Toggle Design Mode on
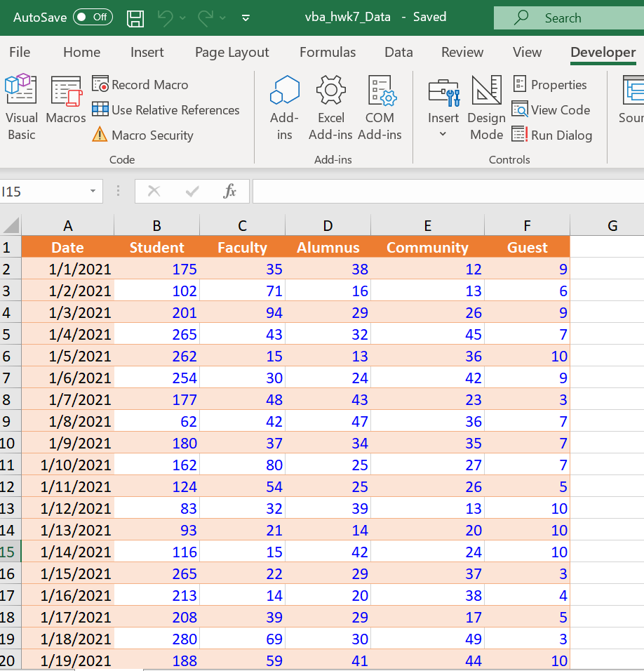 pyautogui.click(x=486, y=107)
